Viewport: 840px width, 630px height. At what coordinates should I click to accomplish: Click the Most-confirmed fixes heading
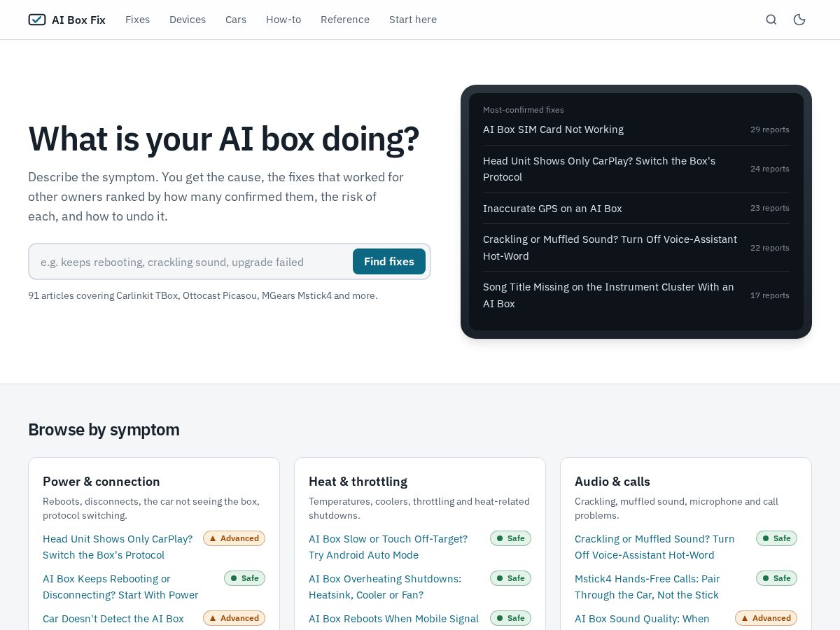point(524,110)
